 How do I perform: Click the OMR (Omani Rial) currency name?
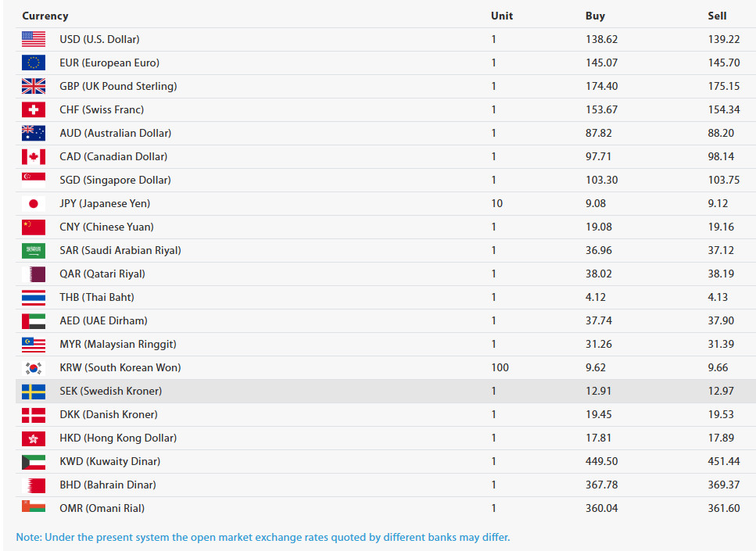(103, 508)
